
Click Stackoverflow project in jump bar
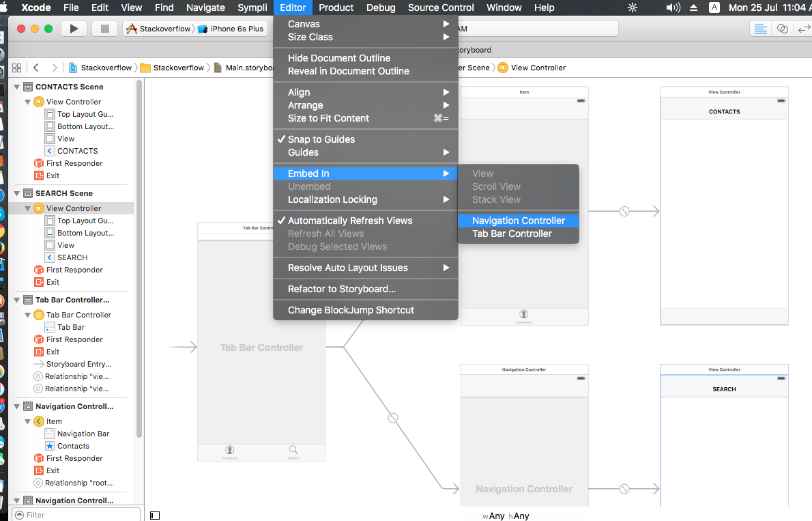pos(100,68)
